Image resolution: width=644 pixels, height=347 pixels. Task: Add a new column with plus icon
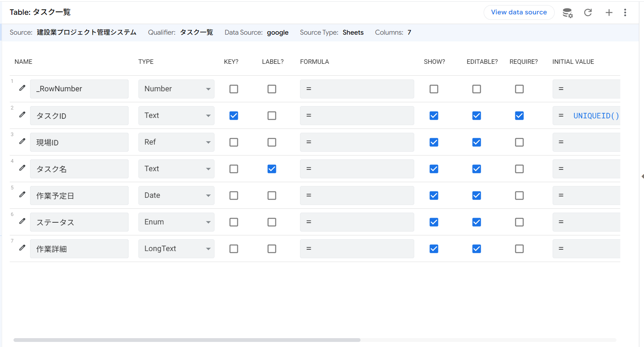[x=609, y=13]
